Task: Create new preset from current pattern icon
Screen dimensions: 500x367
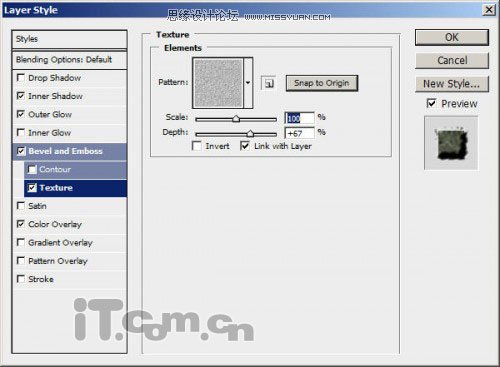Action: pos(269,83)
